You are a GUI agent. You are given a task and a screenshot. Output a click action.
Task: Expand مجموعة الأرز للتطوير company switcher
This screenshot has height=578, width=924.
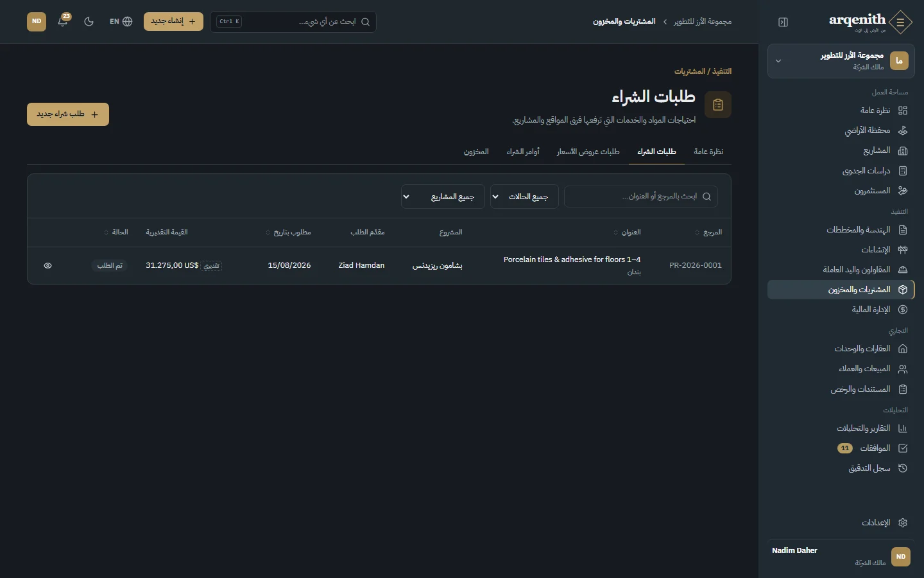tap(841, 61)
